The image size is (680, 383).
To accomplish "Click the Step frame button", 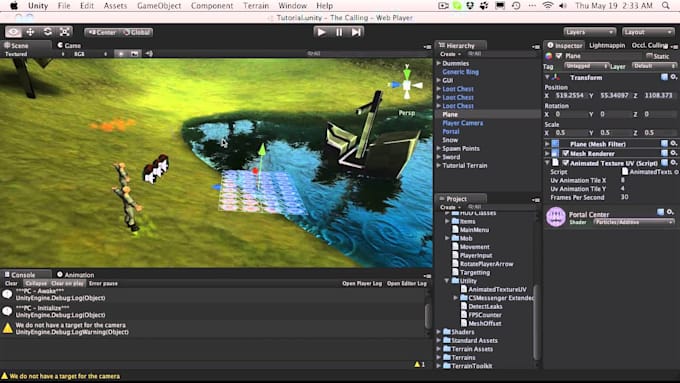I will pyautogui.click(x=356, y=32).
